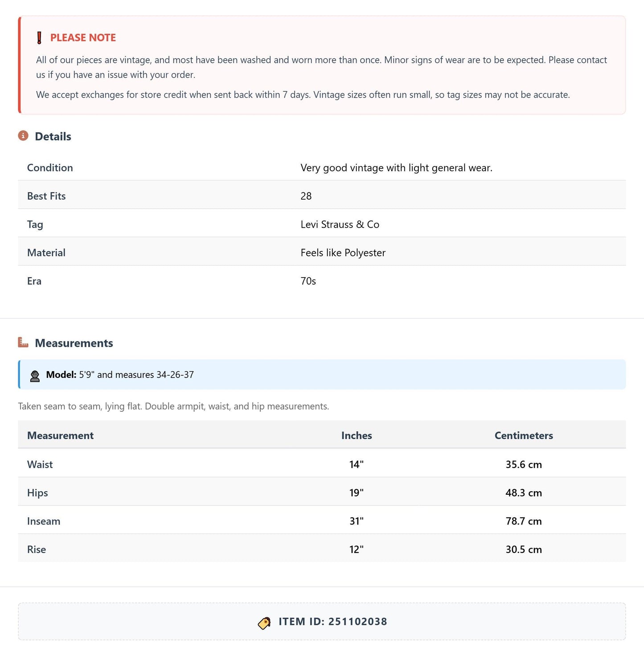Click the ITEM ID: 251102038 text
644x656 pixels.
coord(333,622)
